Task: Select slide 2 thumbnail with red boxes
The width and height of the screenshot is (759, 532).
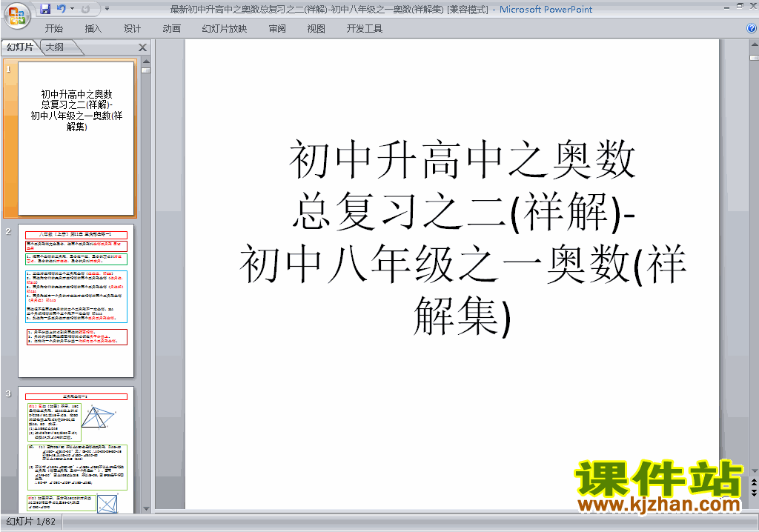Action: 76,301
